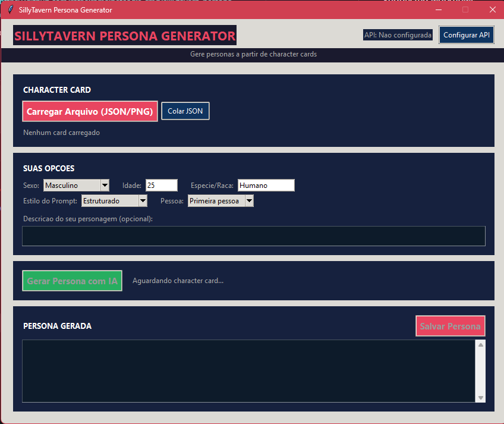Click the Nenhum card carregado status text
Screen dimensions: 504x424
(x=61, y=133)
